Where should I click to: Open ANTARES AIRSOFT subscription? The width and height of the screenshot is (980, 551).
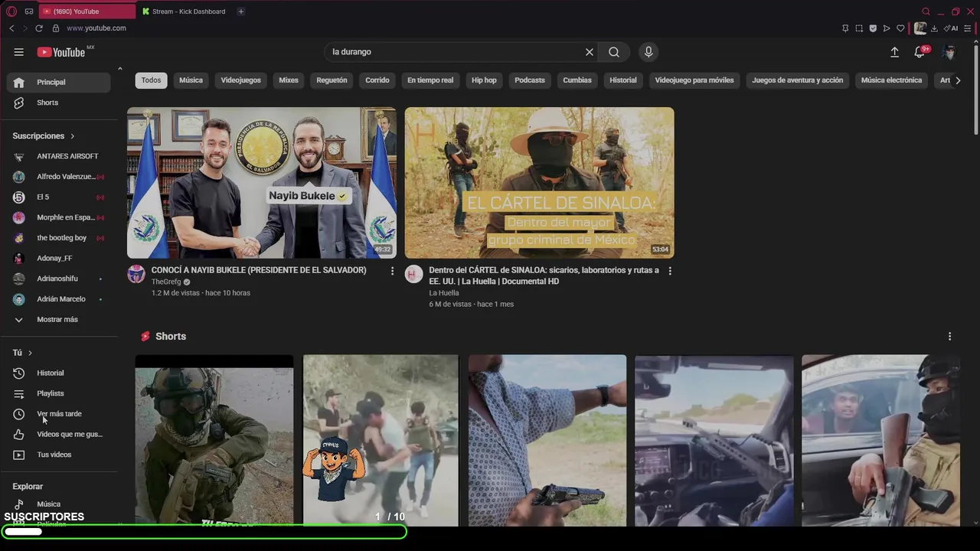point(59,156)
